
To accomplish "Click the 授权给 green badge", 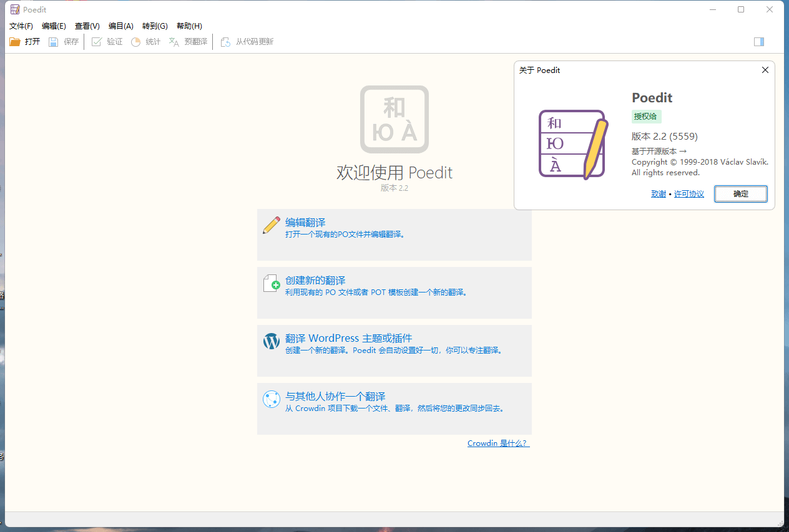I will pos(646,117).
